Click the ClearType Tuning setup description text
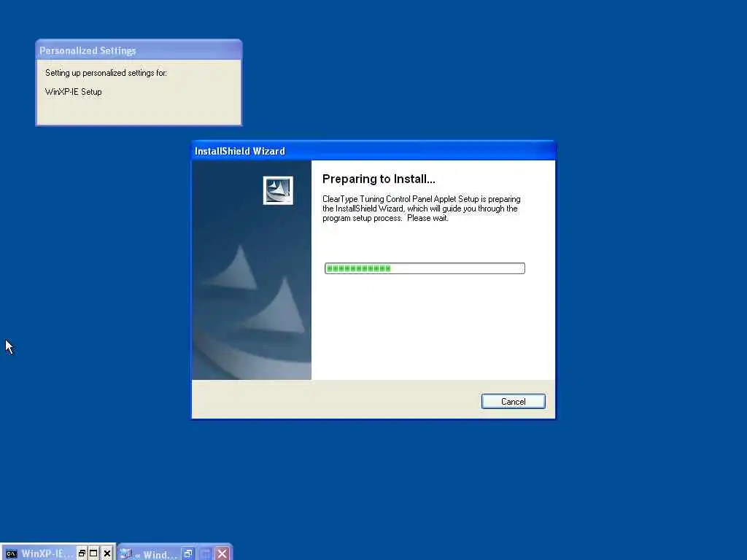 tap(421, 209)
